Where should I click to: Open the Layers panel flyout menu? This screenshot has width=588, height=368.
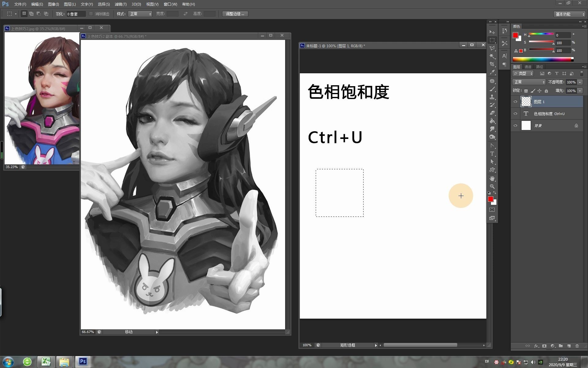coord(584,67)
